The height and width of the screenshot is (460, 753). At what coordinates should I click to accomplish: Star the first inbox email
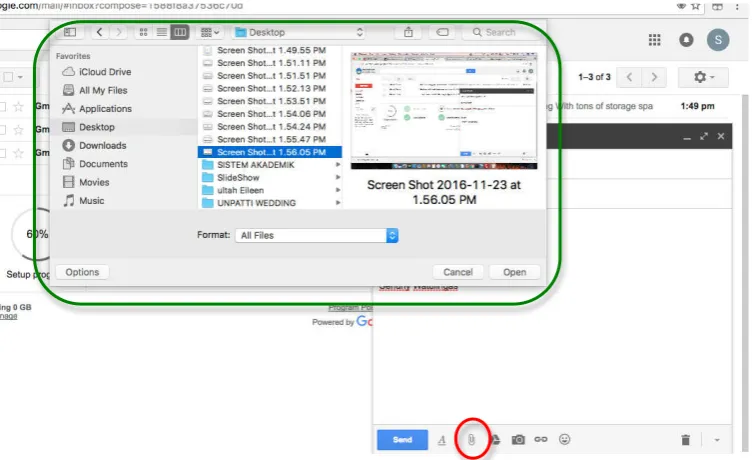point(18,106)
